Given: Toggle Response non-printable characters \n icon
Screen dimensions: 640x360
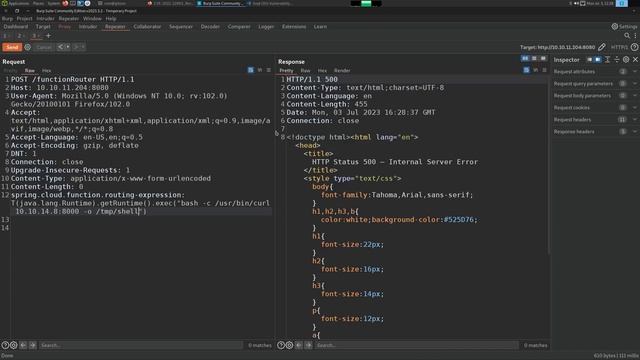Looking at the screenshot, I should pyautogui.click(x=536, y=70).
